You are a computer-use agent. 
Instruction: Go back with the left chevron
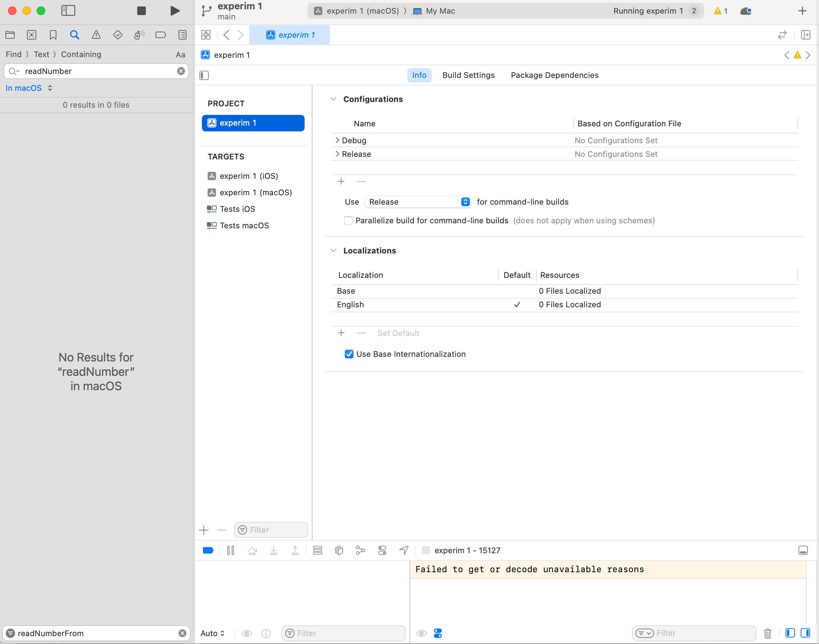226,35
